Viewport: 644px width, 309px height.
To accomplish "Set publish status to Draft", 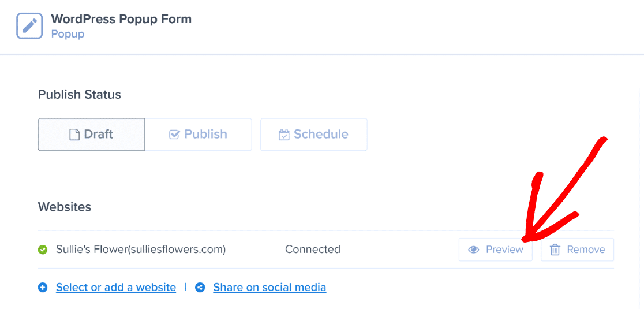I will tap(91, 135).
